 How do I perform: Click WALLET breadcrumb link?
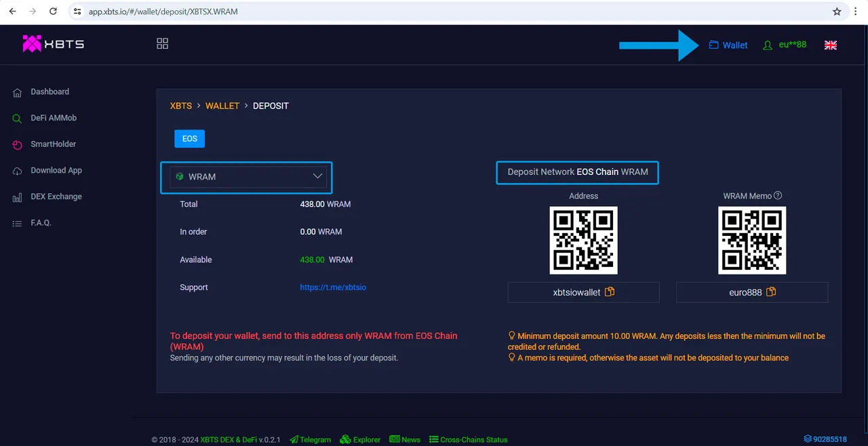(x=222, y=106)
